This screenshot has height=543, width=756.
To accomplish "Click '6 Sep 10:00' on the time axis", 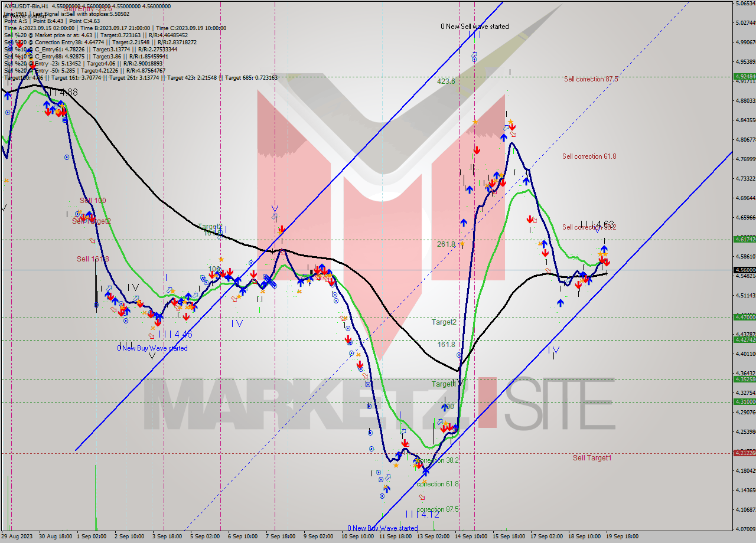I will click(x=243, y=537).
